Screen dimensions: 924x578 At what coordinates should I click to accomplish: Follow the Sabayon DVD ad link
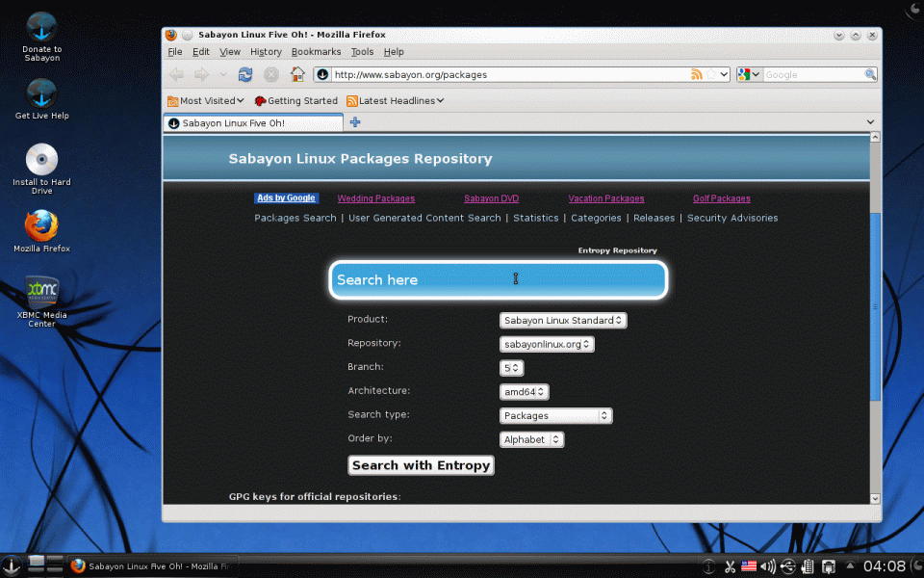coord(492,198)
